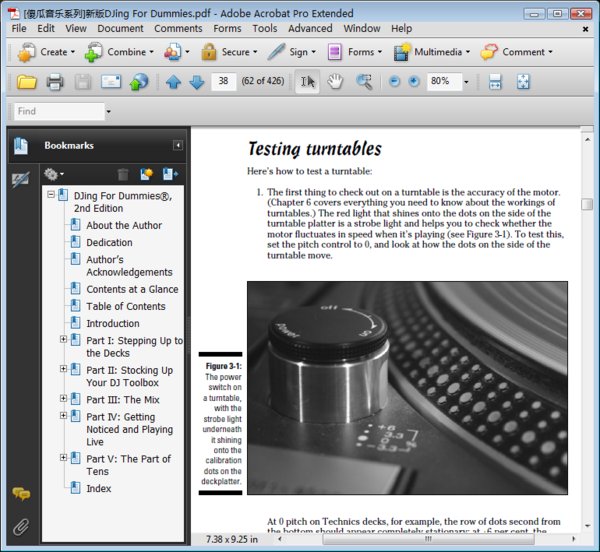Viewport: 600px width, 552px height.
Task: Expand Part V: The Part of Tens
Action: pyautogui.click(x=63, y=458)
